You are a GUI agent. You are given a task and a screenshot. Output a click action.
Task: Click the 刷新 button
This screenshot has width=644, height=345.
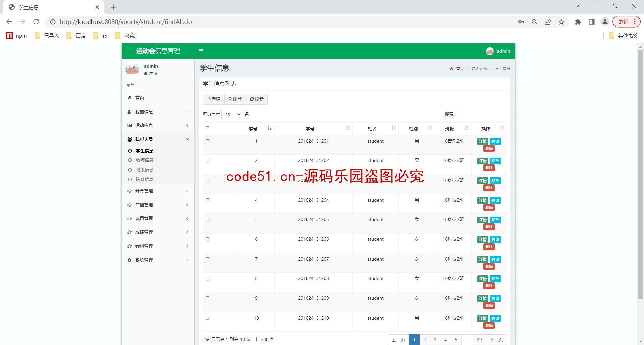[x=257, y=99]
